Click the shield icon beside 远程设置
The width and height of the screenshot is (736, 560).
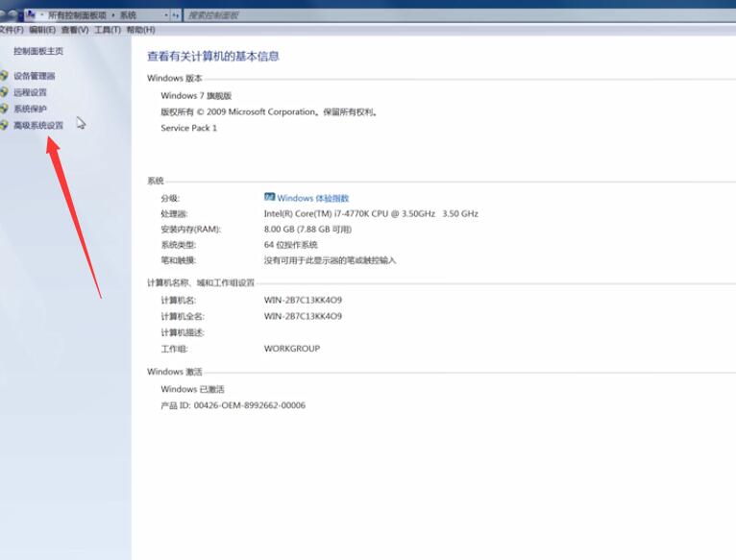pyautogui.click(x=4, y=92)
